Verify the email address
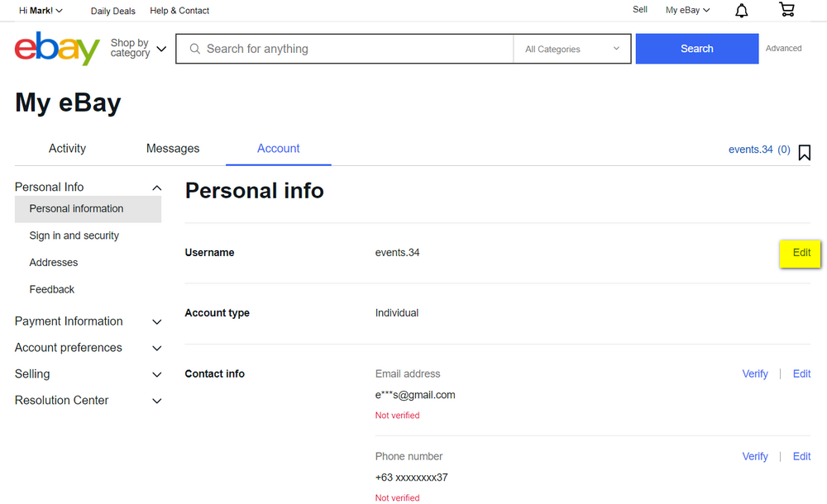 point(755,373)
